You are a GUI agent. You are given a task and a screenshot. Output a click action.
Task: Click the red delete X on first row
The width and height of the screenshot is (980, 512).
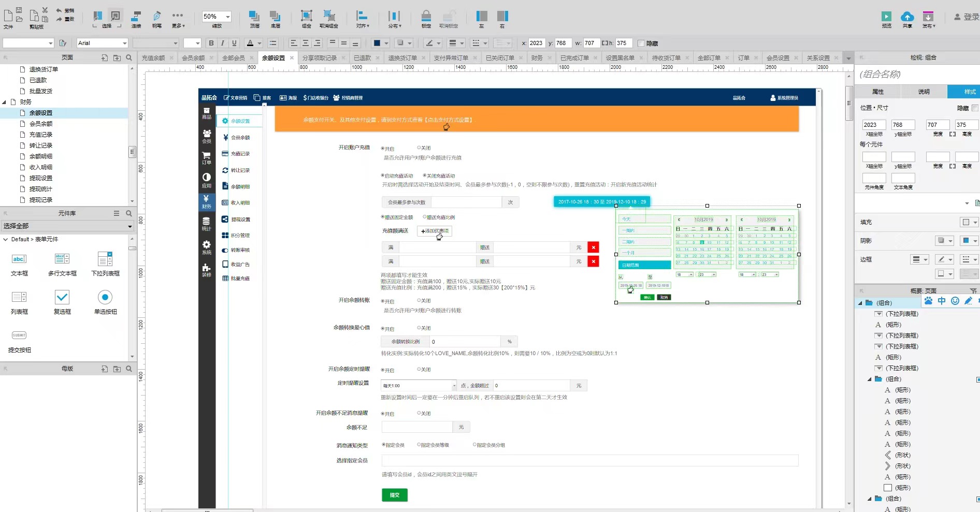pos(593,247)
